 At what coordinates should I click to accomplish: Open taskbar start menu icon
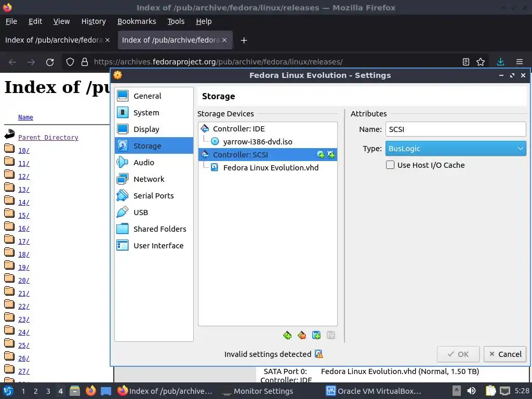[8, 391]
